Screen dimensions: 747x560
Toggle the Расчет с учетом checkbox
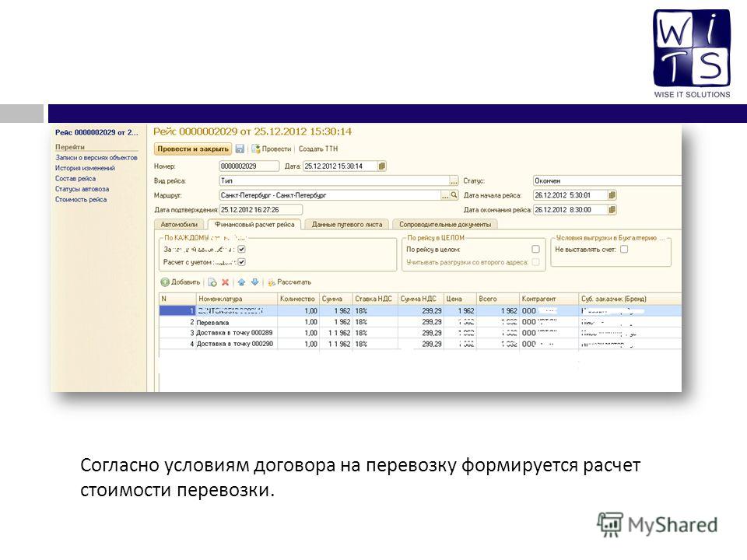[x=241, y=262]
